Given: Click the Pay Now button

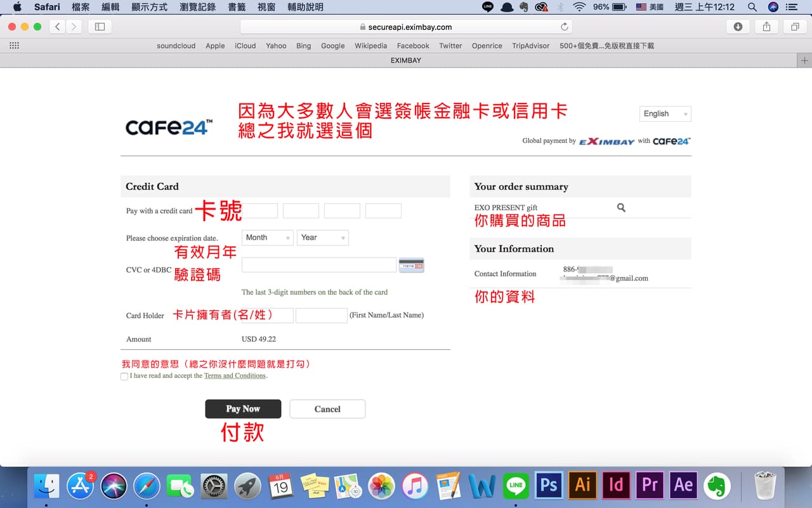Looking at the screenshot, I should 243,409.
